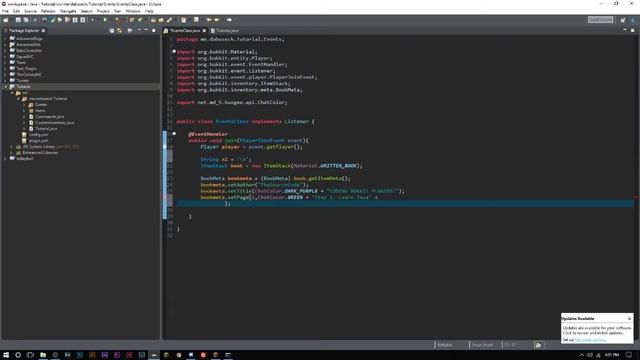Viewport: 640px width, 360px height.
Task: Click the Save toolbar icon
Action: tap(18, 20)
